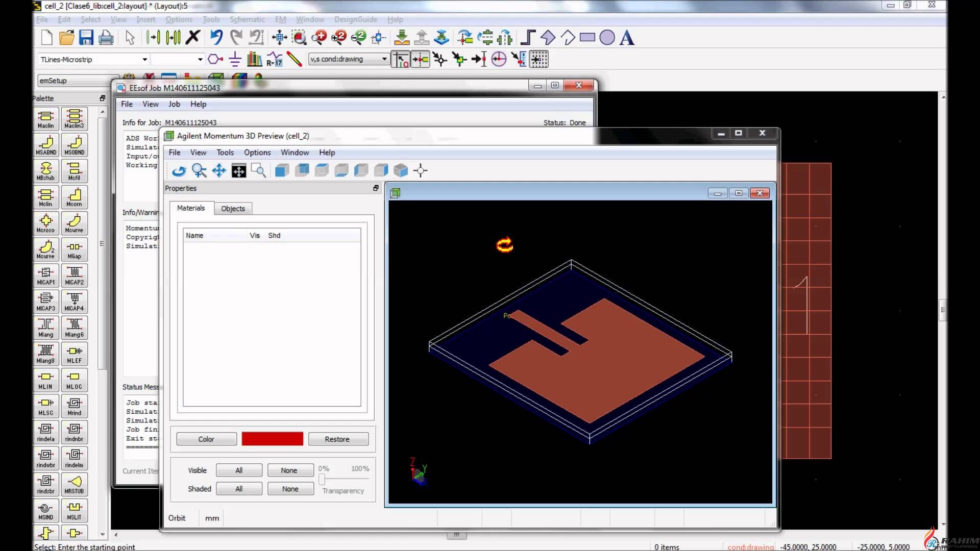
Task: Toggle the pin snap mode button
Action: coord(420,59)
